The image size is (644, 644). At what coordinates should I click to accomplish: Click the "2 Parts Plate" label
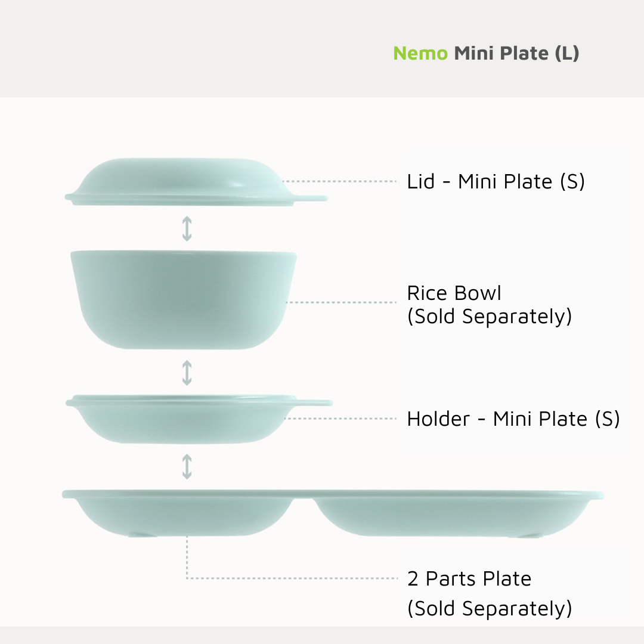(469, 578)
